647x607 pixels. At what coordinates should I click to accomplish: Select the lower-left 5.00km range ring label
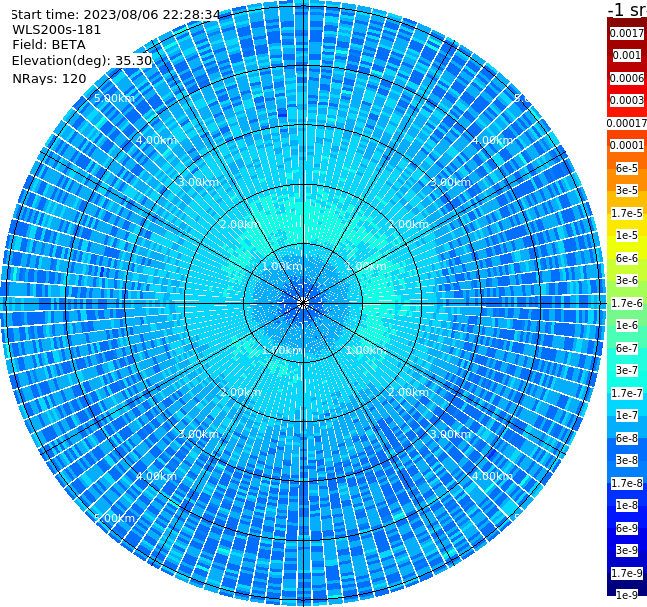(x=114, y=518)
